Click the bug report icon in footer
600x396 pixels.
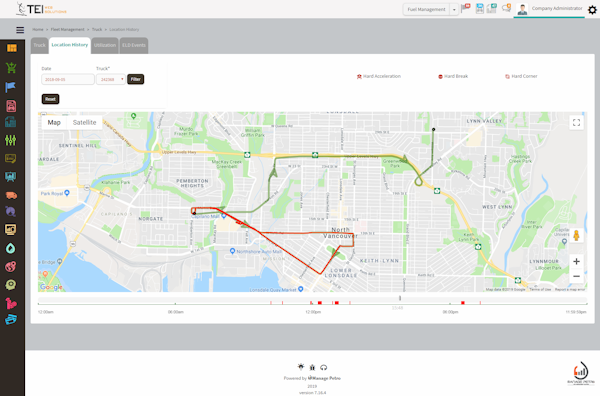pos(312,367)
